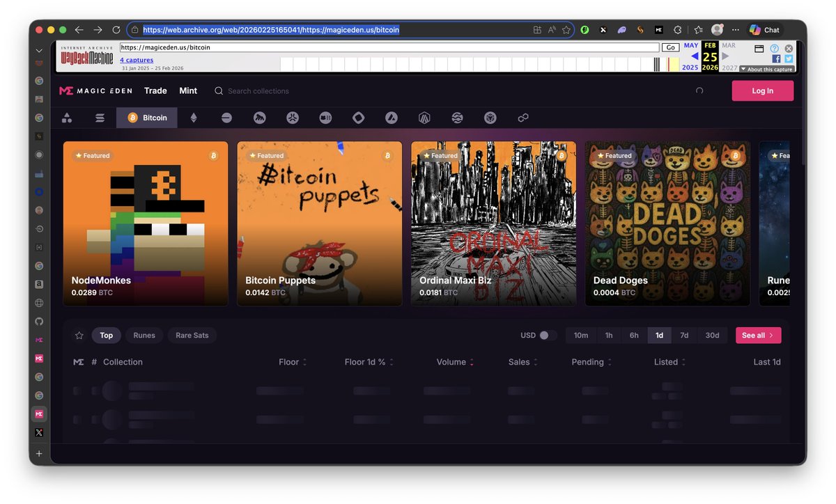The height and width of the screenshot is (504, 836).
Task: Open the 4 captures link
Action: pos(137,61)
